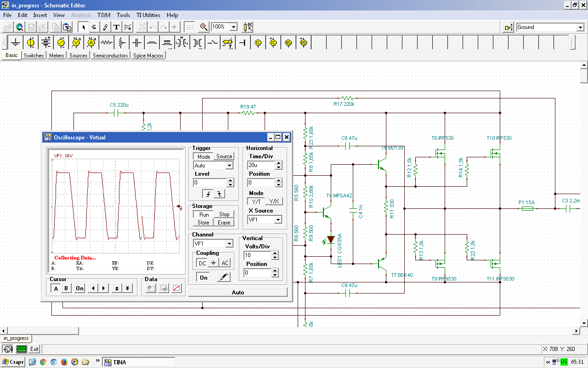588x368 pixels.
Task: Select the Text tool (T icon)
Action: click(x=116, y=27)
